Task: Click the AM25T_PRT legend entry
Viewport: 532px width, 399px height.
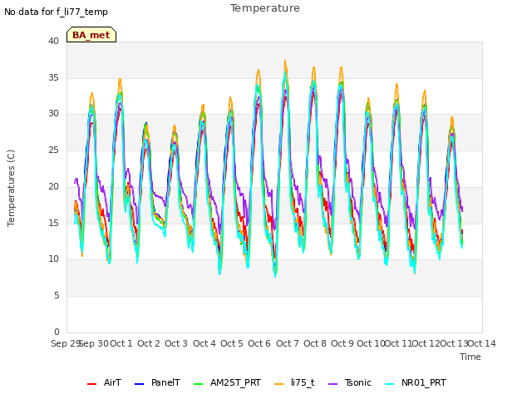Action: click(x=227, y=382)
